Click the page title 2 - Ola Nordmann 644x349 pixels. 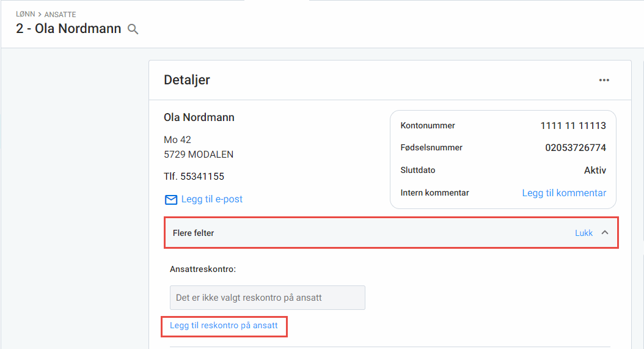(68, 29)
